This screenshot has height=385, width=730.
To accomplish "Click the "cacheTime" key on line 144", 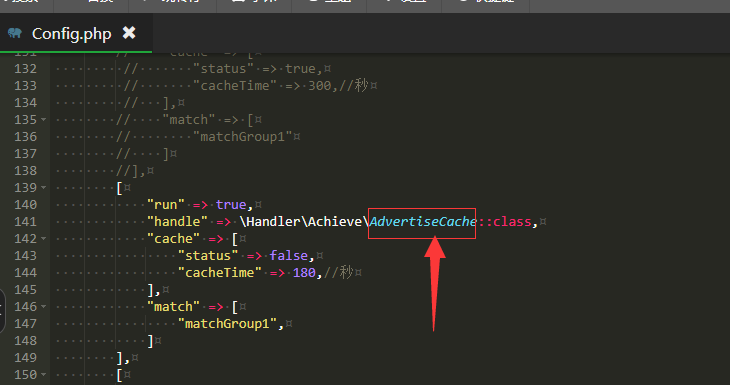I will (219, 273).
